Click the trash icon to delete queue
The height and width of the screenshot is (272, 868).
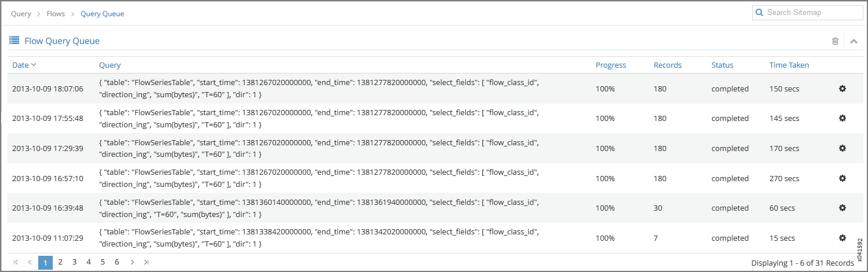click(x=835, y=41)
